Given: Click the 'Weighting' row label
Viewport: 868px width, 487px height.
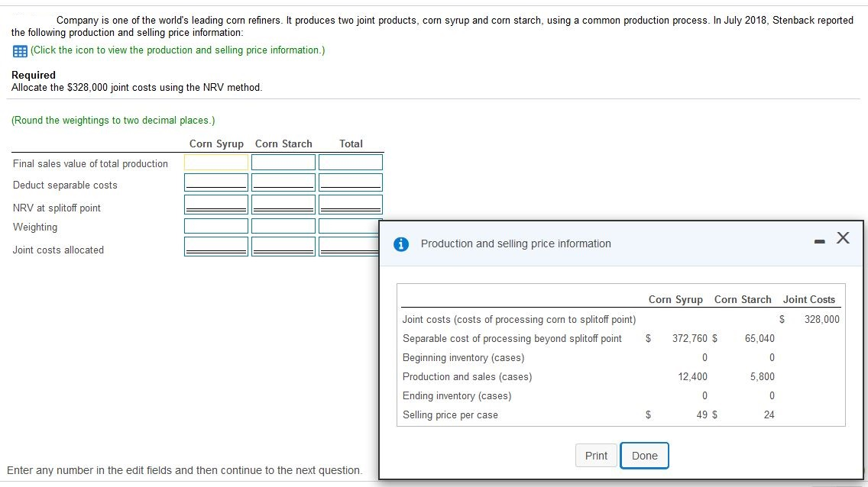Looking at the screenshot, I should tap(35, 227).
